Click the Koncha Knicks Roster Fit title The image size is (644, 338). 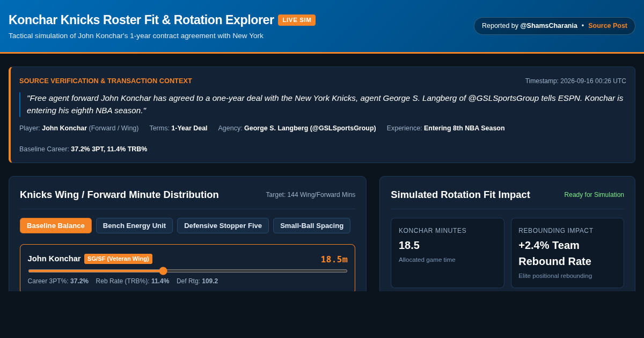tap(141, 20)
